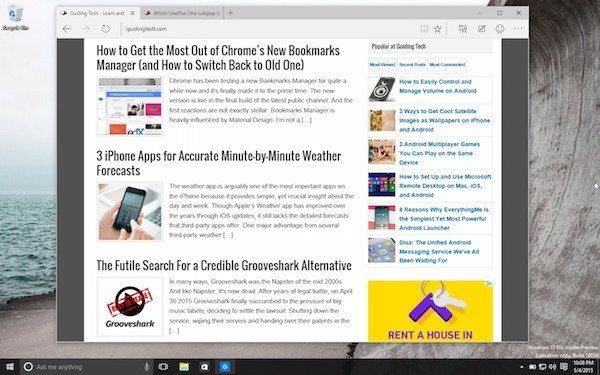
Task: Open the Recycle Bin desktop icon
Action: (x=15, y=18)
